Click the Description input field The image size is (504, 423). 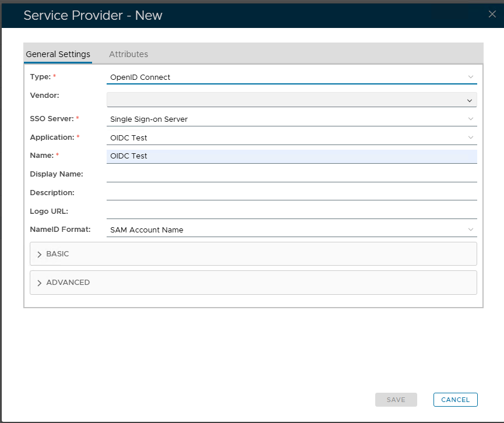point(291,193)
